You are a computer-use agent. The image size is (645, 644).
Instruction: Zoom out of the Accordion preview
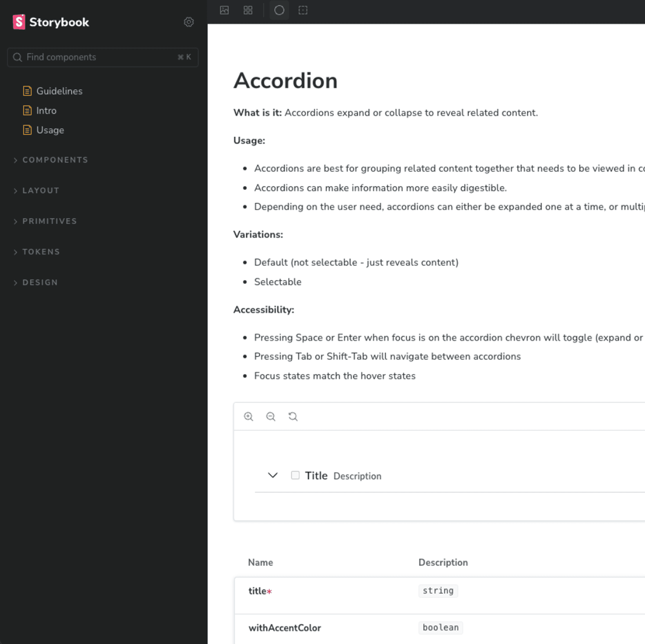(271, 416)
